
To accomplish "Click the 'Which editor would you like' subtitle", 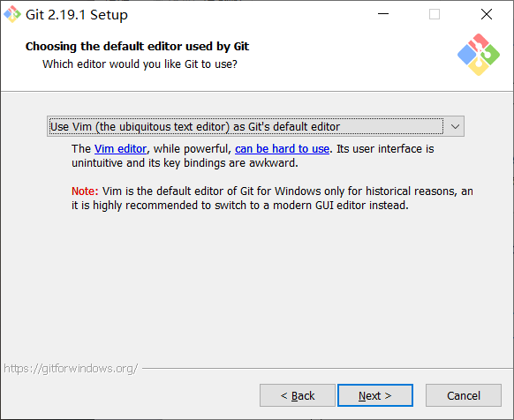I will click(140, 64).
